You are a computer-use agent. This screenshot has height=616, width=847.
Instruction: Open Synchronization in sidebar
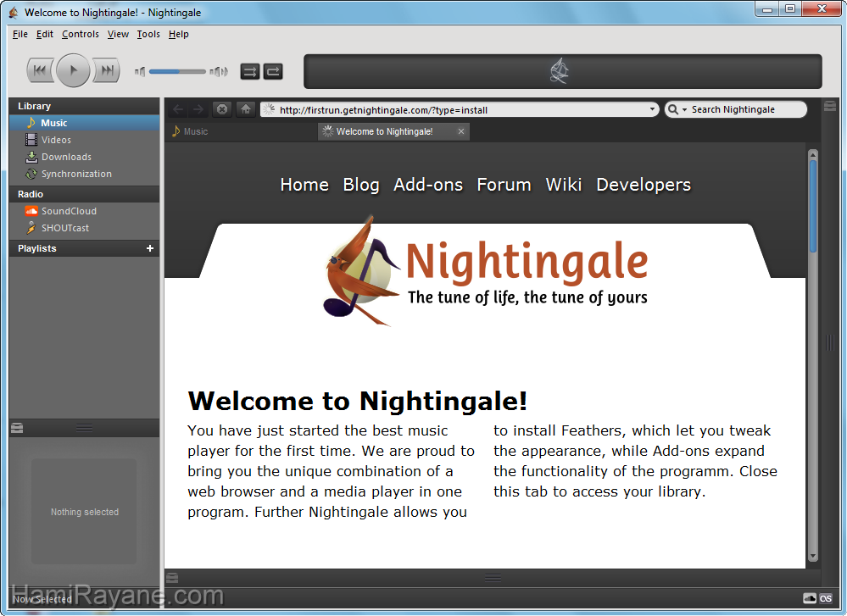(84, 174)
